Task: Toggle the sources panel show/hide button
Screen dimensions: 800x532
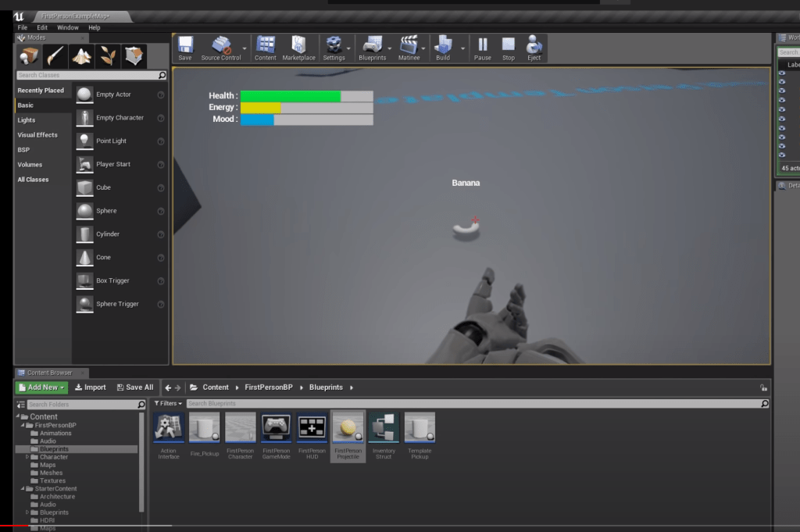Action: (x=21, y=405)
